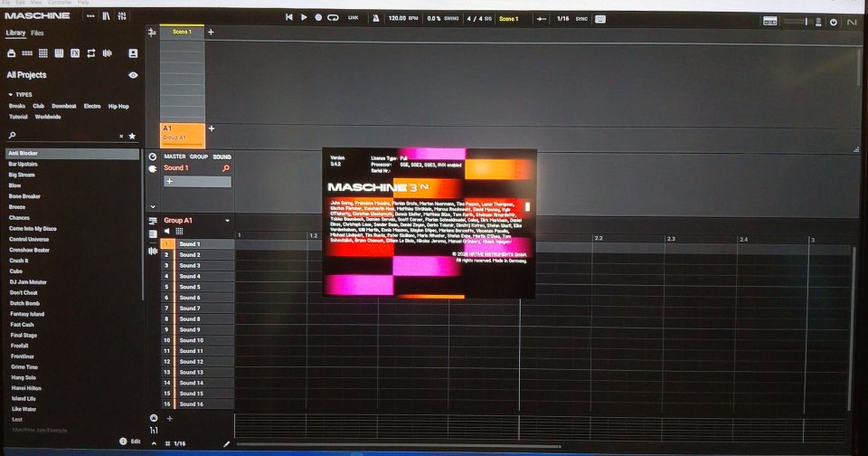Toggle the computer keyboard input icon

600,19
